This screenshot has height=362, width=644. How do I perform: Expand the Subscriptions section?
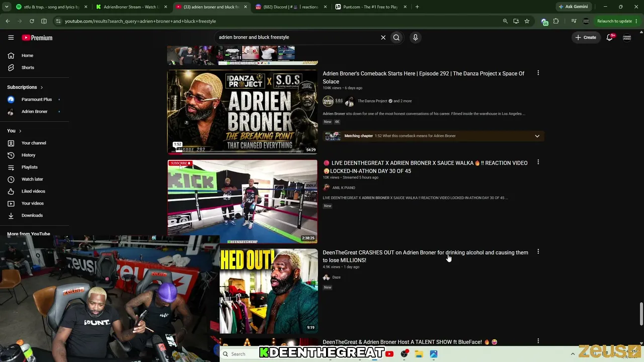(x=25, y=87)
